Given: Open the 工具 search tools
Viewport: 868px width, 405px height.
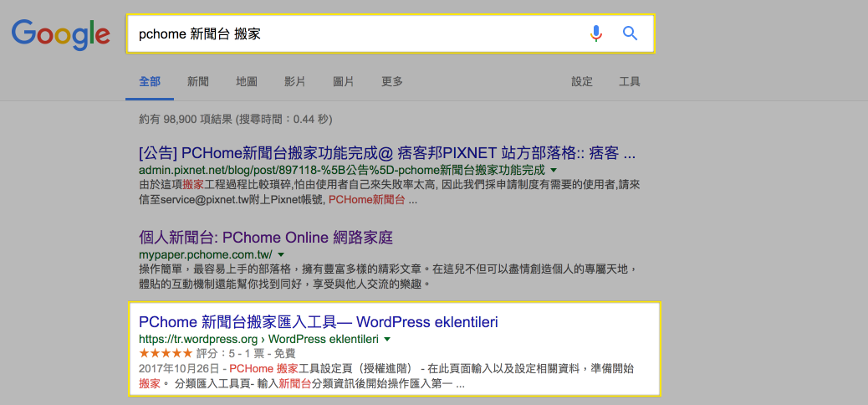Looking at the screenshot, I should [630, 82].
